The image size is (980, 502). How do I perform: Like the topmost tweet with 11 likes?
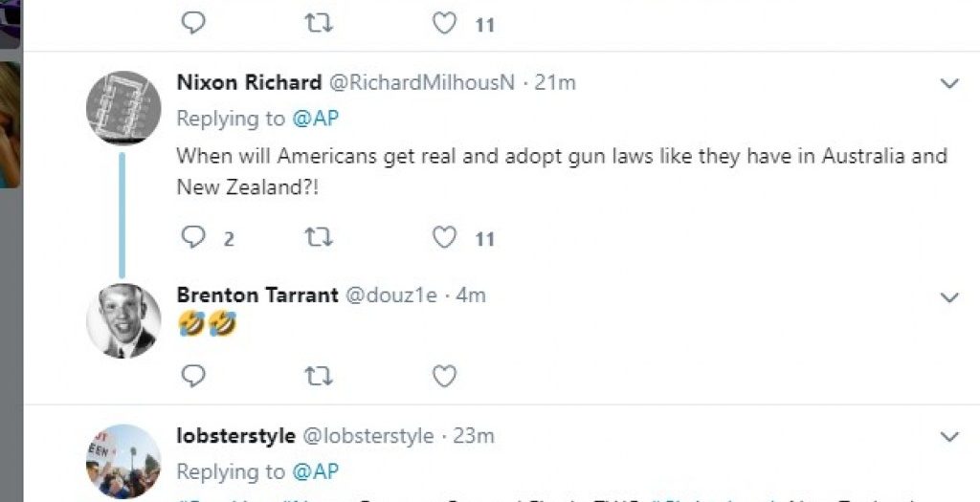click(x=444, y=23)
